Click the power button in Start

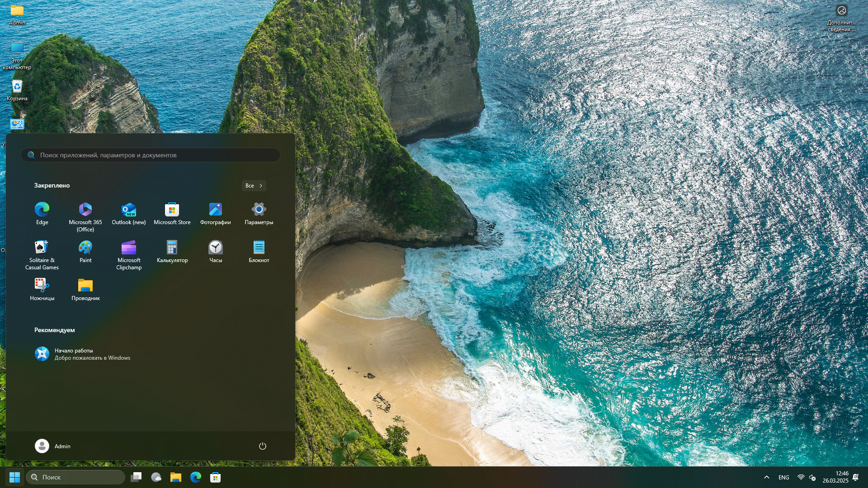(262, 446)
